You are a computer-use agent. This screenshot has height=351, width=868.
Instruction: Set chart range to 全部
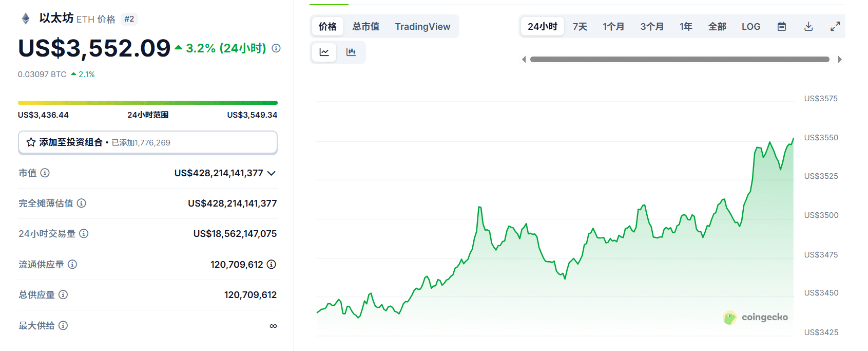[x=717, y=26]
